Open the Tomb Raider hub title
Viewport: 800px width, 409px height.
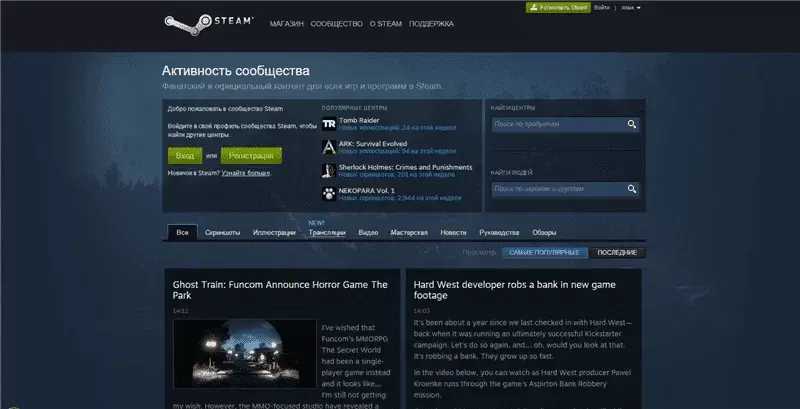(359, 120)
